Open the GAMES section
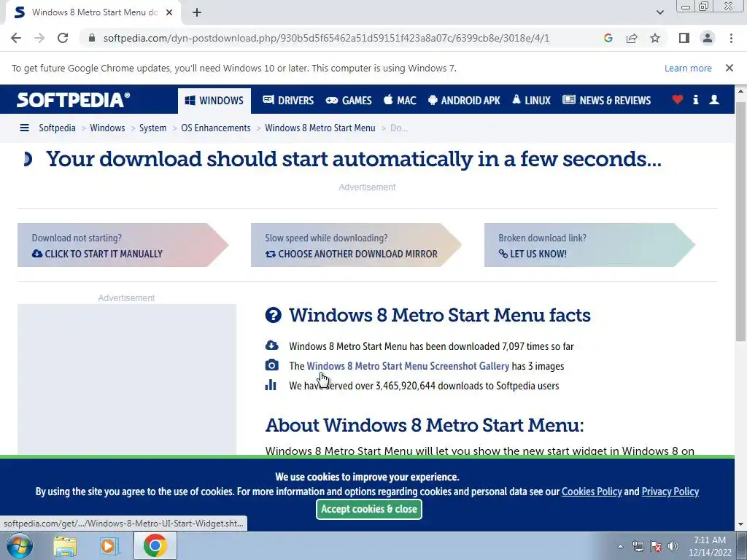The width and height of the screenshot is (747, 560). click(348, 101)
